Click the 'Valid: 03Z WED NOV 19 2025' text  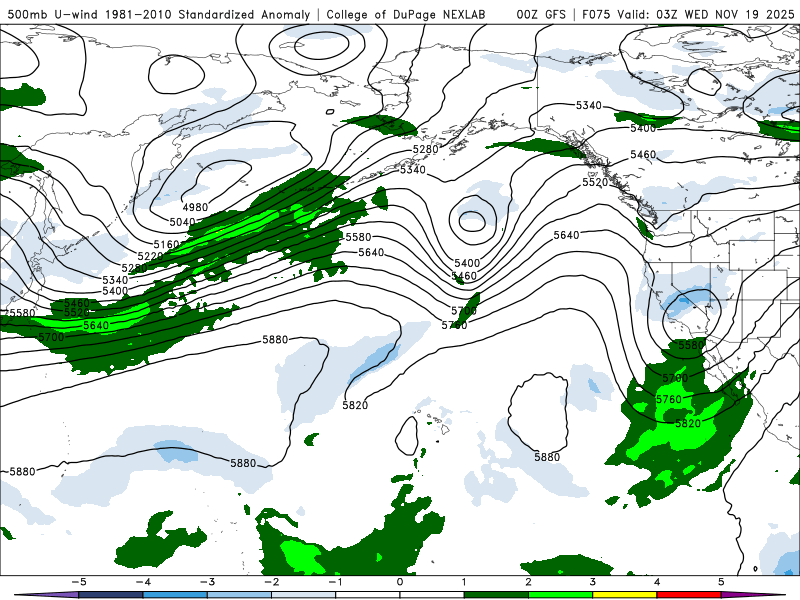point(706,15)
